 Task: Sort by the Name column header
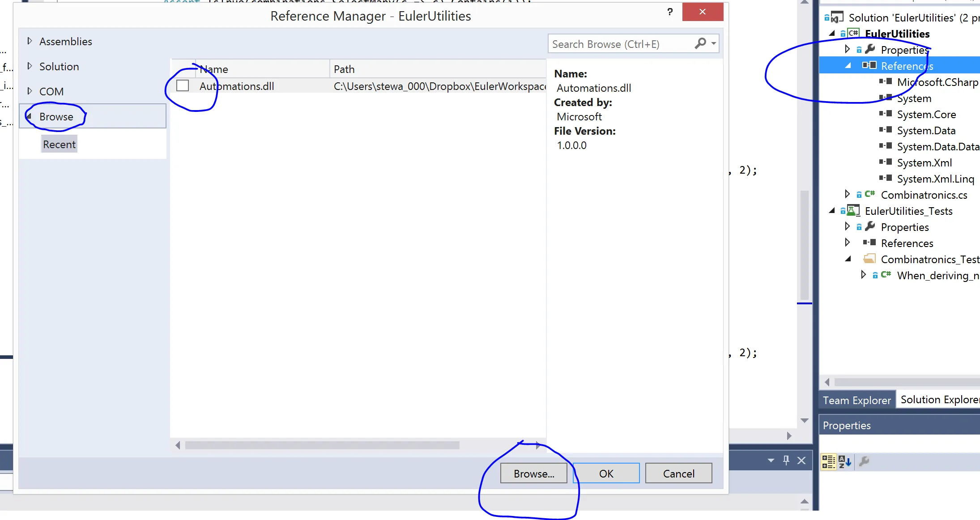point(263,69)
